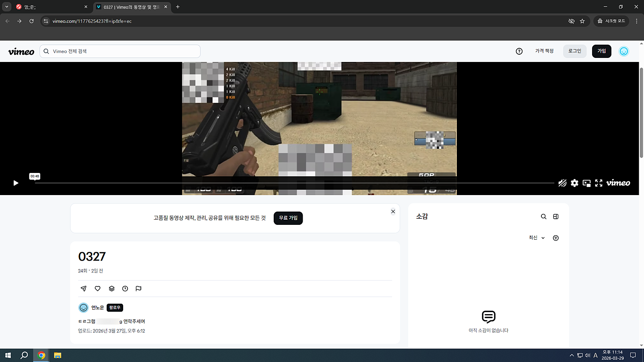Expand the 최신 sort dropdown

[x=537, y=238]
